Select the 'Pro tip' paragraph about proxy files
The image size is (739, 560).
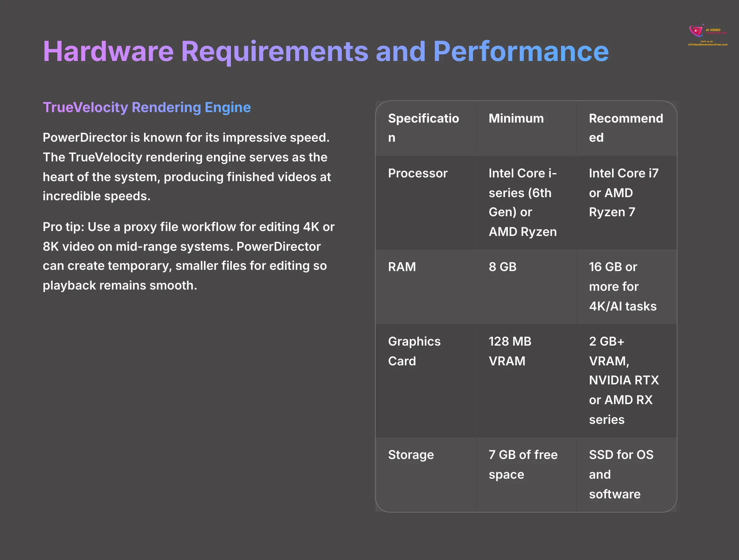189,256
